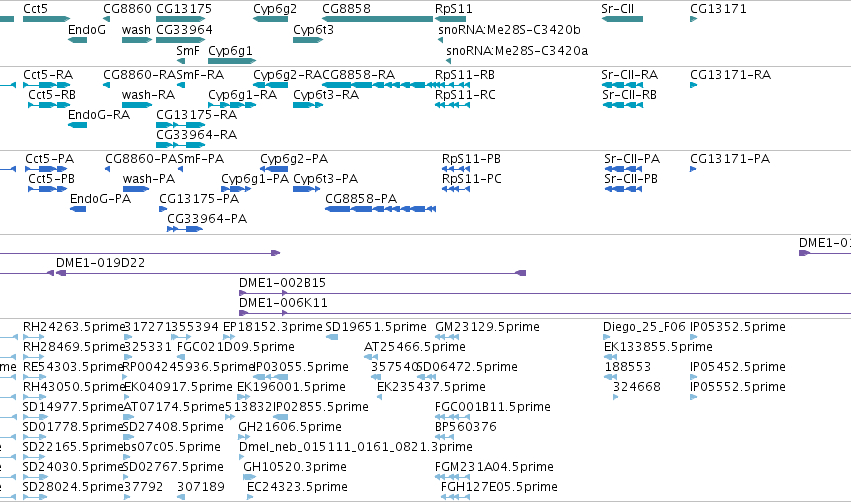851x502 pixels.
Task: Click EST RH28469.5prime
Action: 34,357
